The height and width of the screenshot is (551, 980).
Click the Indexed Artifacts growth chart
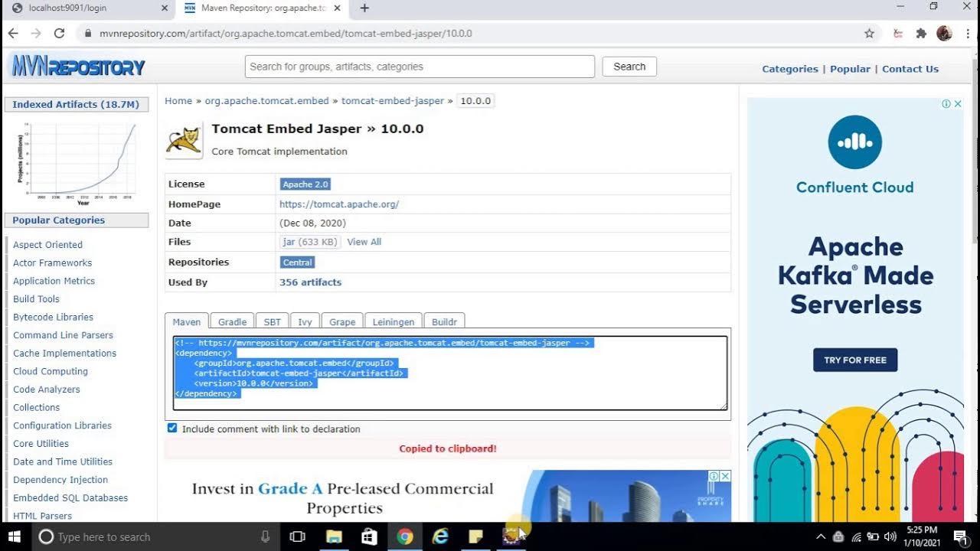[77, 163]
